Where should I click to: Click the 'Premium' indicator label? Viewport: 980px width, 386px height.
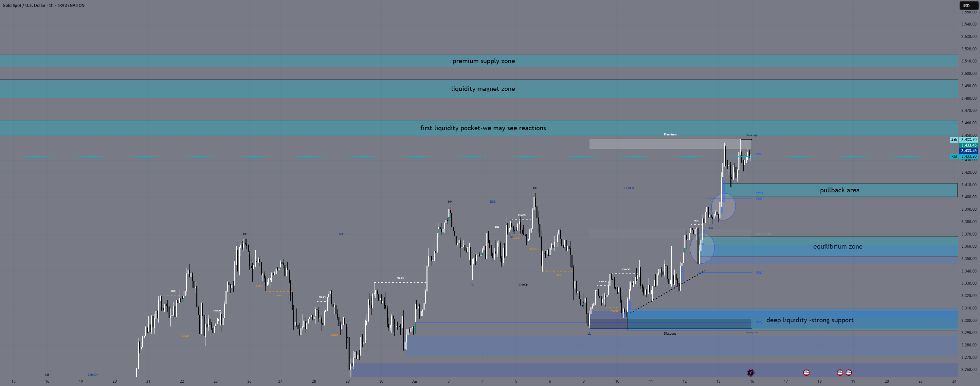coord(670,134)
